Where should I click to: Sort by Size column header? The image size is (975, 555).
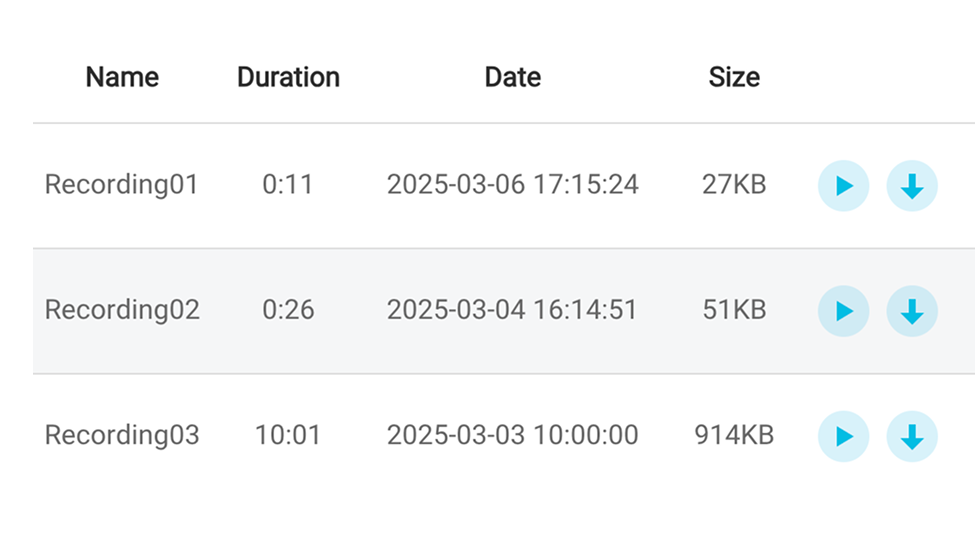pos(734,78)
